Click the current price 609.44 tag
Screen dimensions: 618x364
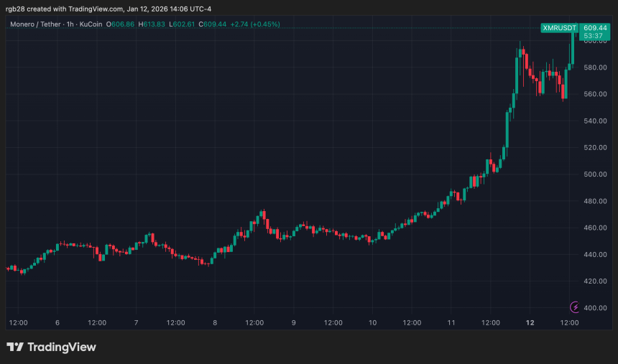(x=594, y=27)
